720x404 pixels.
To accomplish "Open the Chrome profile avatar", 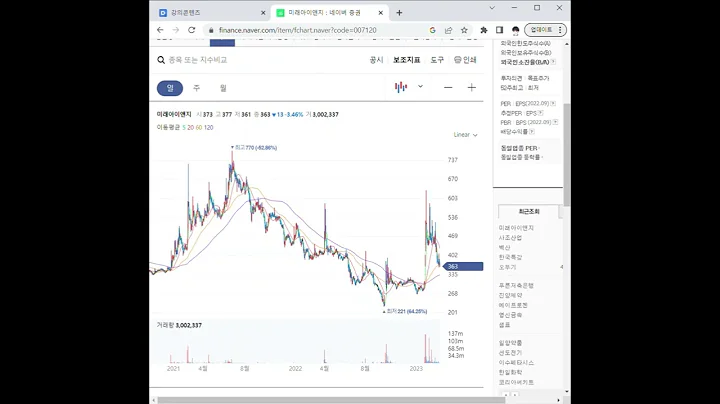I will tap(515, 30).
